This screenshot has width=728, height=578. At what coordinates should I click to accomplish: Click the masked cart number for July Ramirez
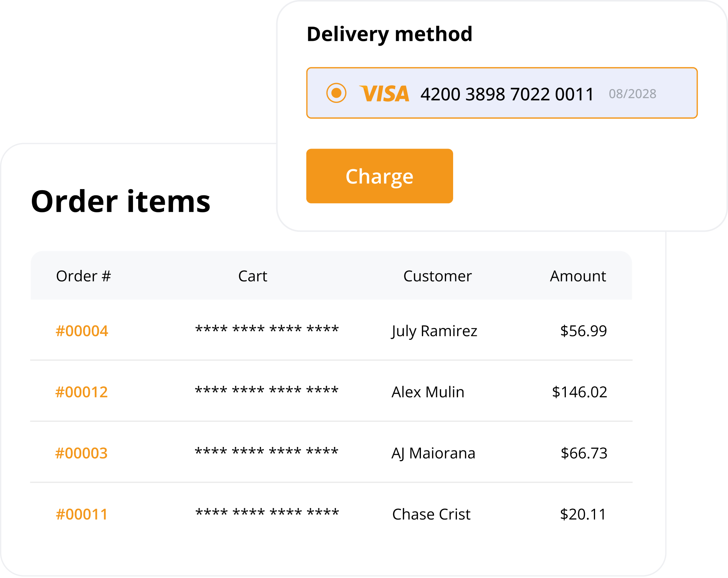pos(267,329)
